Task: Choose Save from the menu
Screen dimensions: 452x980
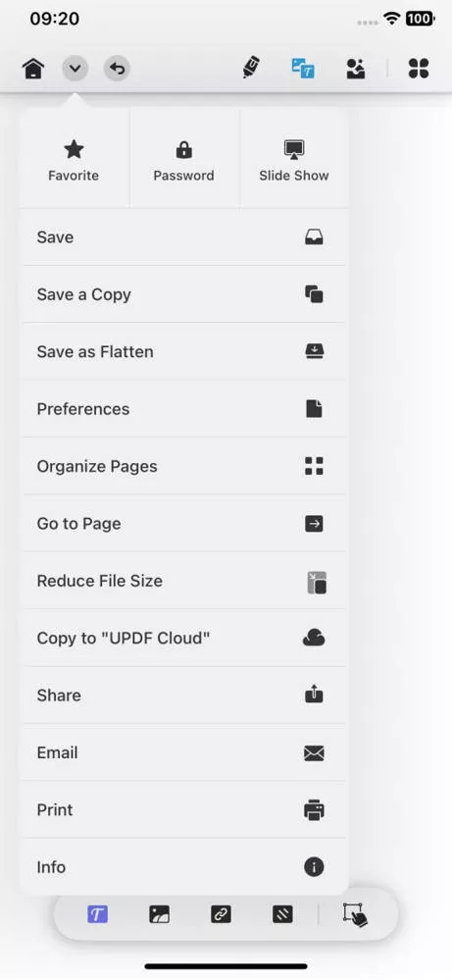Action: click(x=183, y=236)
